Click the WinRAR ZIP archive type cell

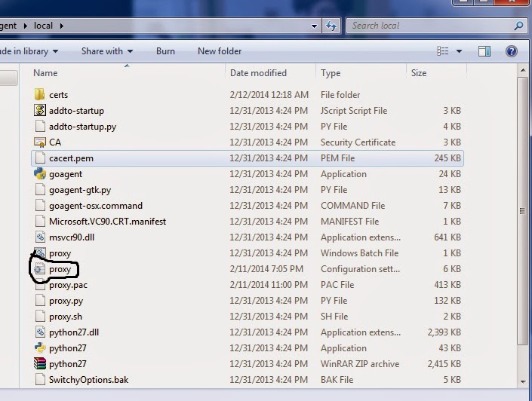click(360, 364)
